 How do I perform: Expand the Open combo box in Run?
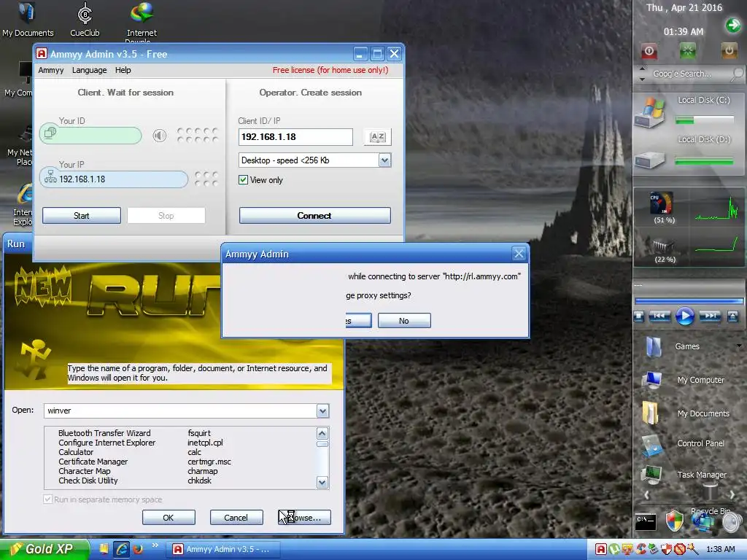click(x=322, y=411)
